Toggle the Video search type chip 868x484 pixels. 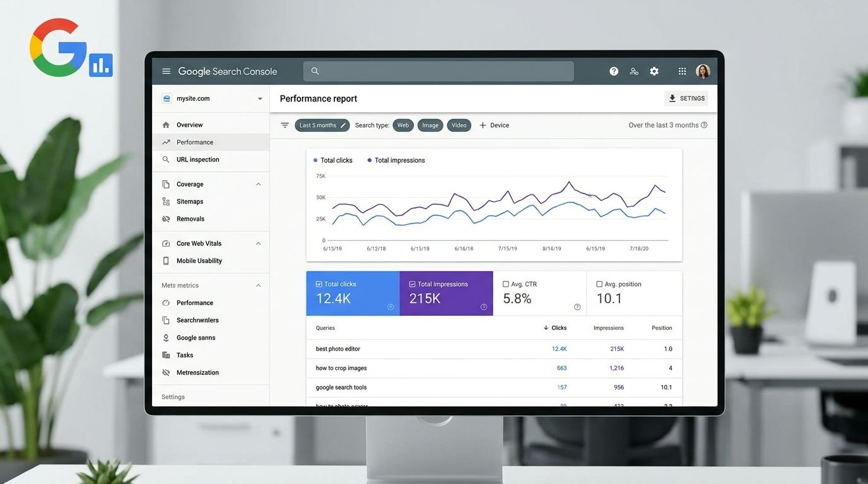pos(459,125)
